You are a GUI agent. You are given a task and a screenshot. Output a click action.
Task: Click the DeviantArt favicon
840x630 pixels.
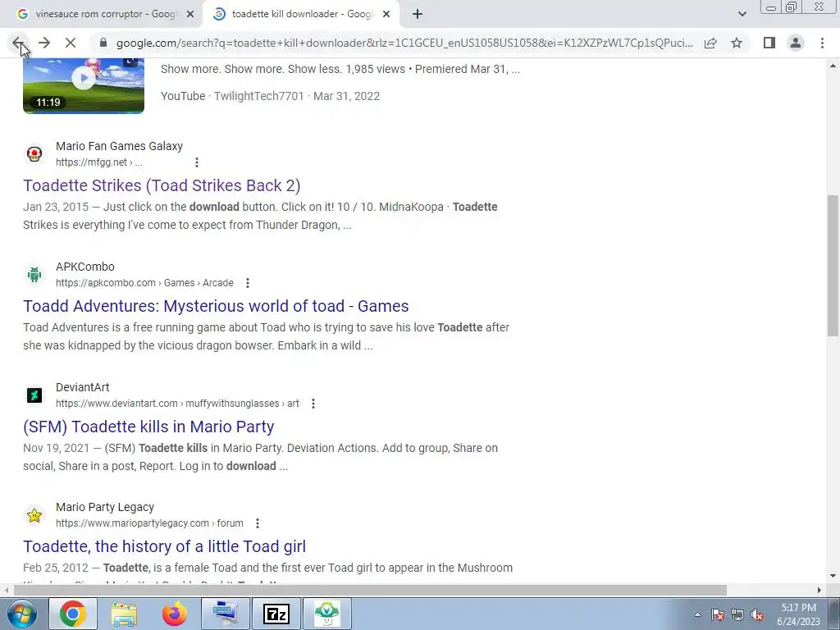pyautogui.click(x=34, y=395)
